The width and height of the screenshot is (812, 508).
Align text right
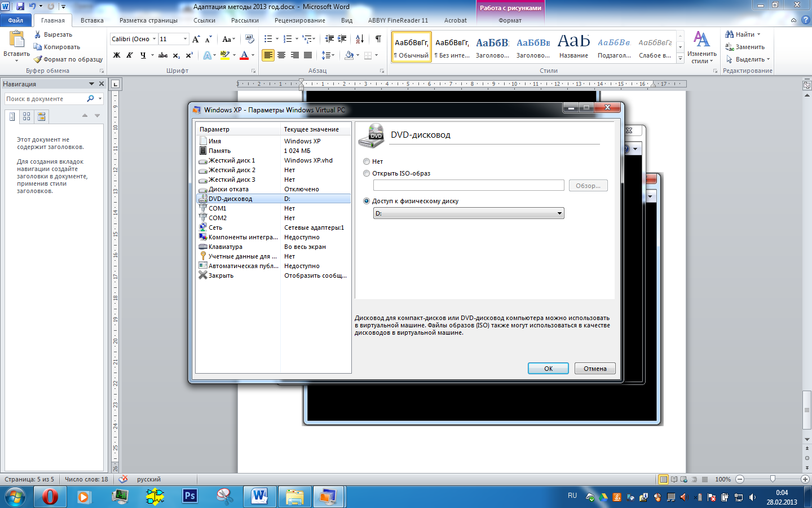click(294, 55)
